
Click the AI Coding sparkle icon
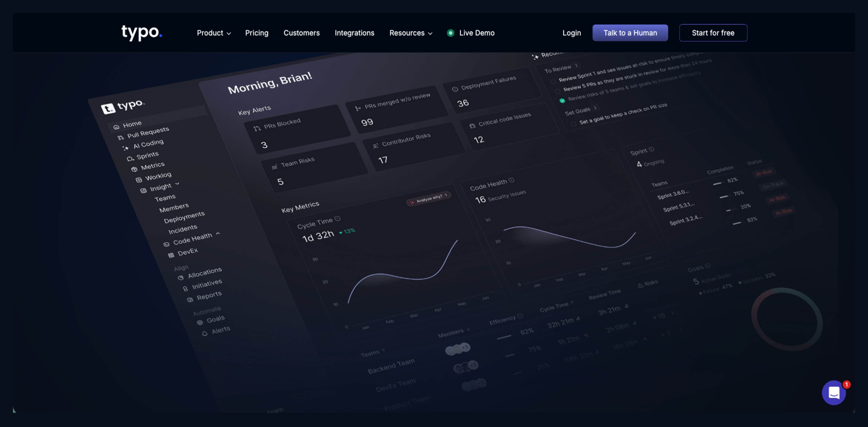pyautogui.click(x=125, y=148)
